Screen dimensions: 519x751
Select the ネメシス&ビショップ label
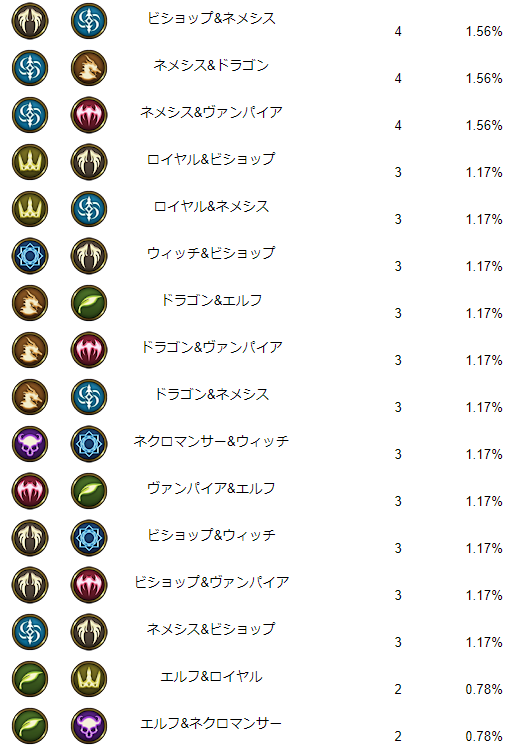(x=212, y=628)
